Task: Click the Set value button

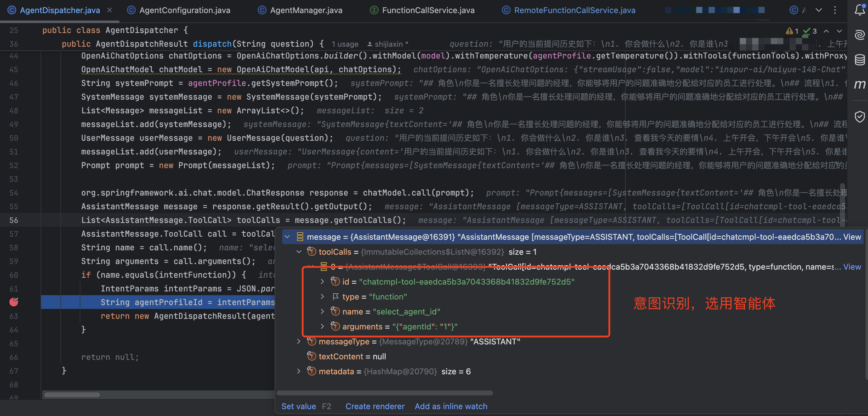Action: [x=299, y=406]
